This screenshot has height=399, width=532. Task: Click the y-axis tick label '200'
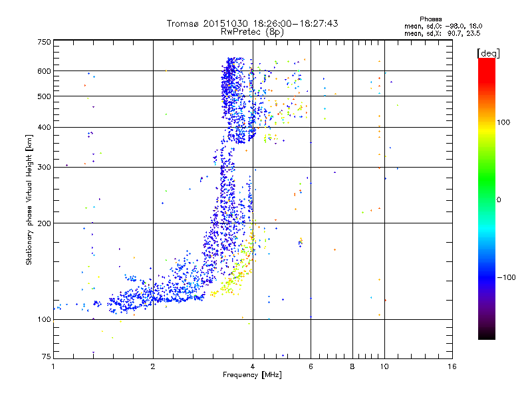point(44,223)
